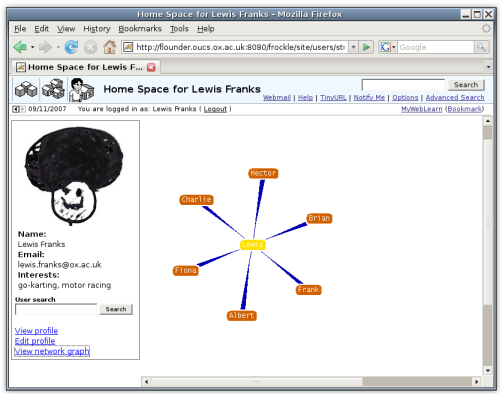Minimize the Firefox window
502x394 pixels.
click(x=466, y=14)
